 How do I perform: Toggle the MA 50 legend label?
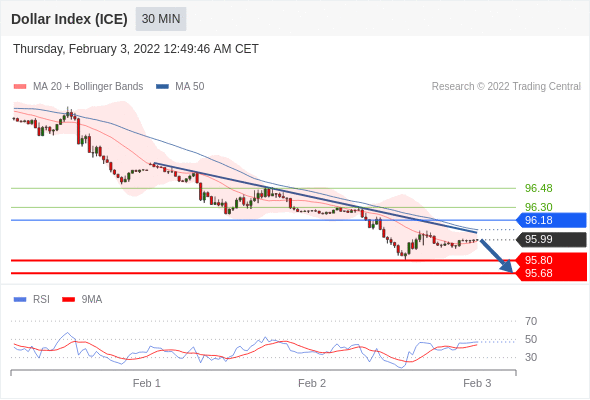coord(190,87)
